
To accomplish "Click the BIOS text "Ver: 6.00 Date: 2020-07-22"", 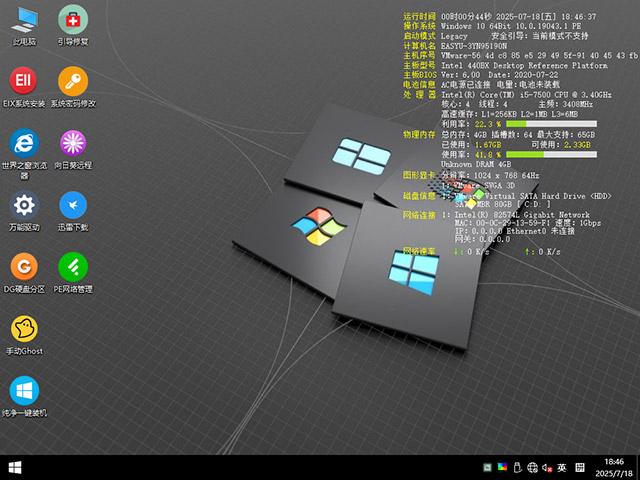I will tap(500, 75).
